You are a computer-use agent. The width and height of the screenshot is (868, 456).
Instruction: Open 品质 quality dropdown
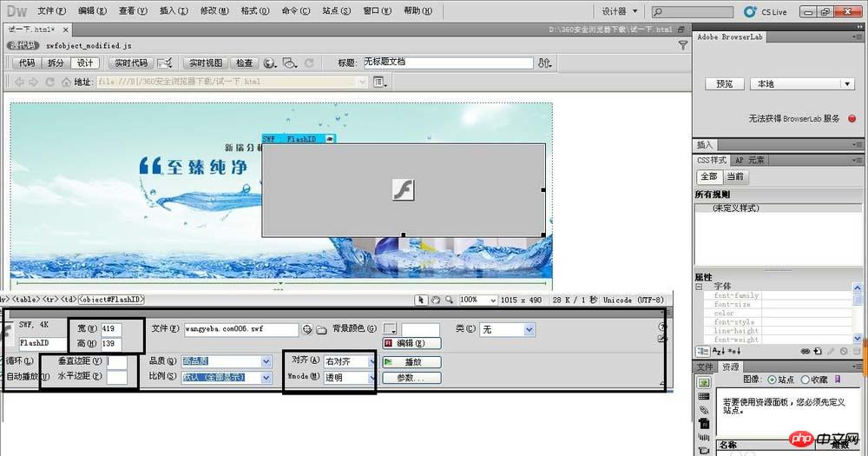(227, 361)
